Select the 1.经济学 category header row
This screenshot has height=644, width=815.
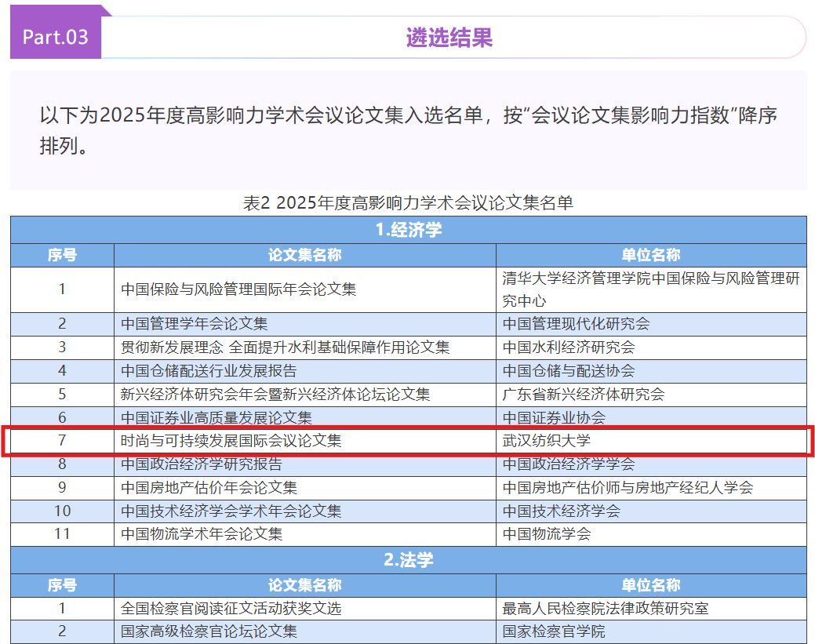click(x=408, y=230)
